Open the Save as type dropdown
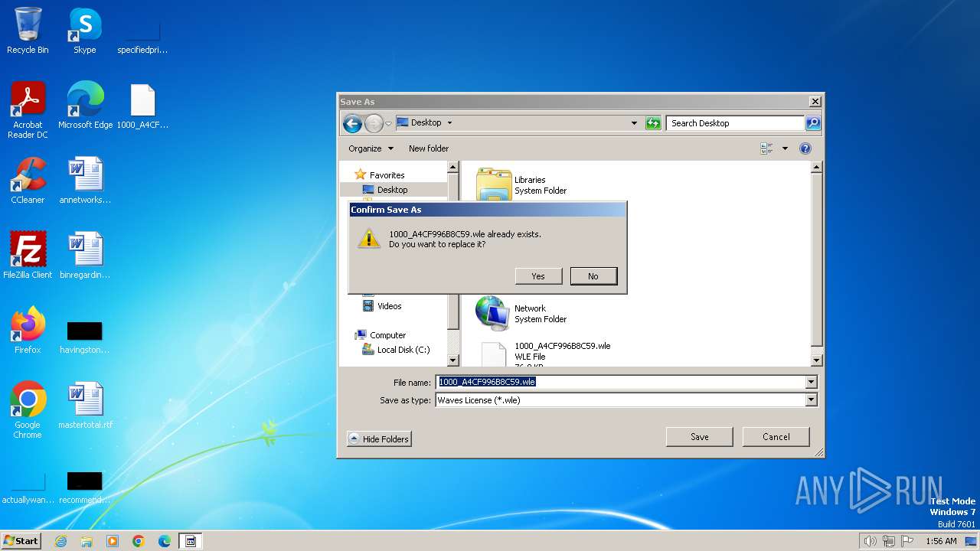Image resolution: width=980 pixels, height=551 pixels. click(x=812, y=399)
